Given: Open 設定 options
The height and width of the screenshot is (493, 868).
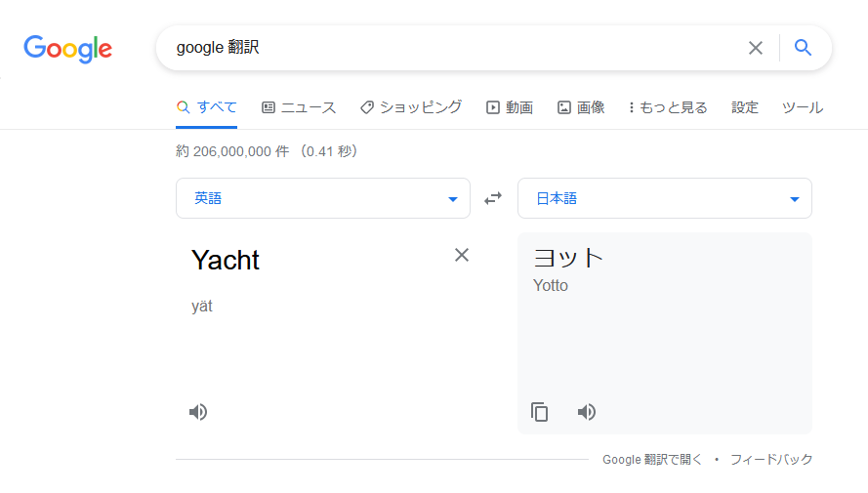Looking at the screenshot, I should point(745,107).
